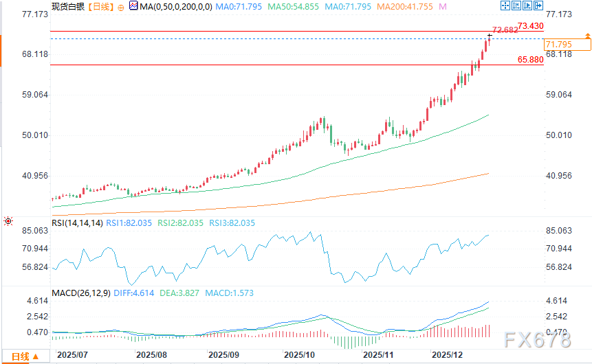The image size is (592, 364).
Task: Click the RSI1:82.035 legend value
Action: coord(129,223)
